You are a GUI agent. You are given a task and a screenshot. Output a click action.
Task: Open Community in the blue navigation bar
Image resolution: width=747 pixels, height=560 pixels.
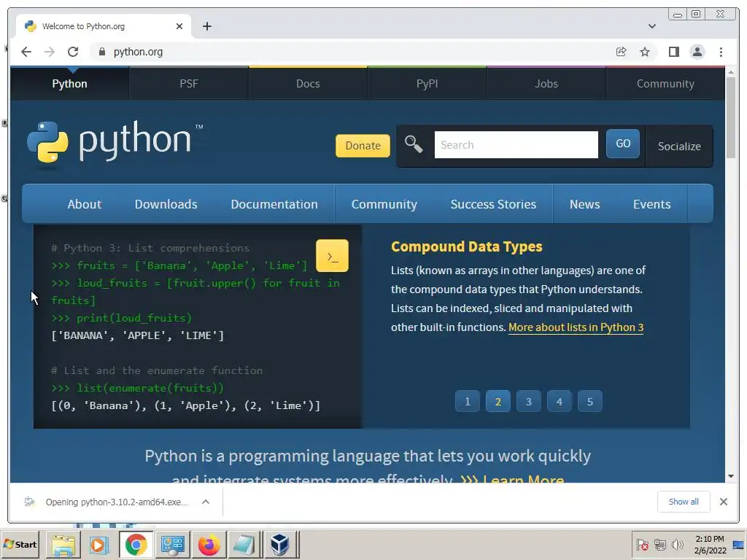click(384, 204)
